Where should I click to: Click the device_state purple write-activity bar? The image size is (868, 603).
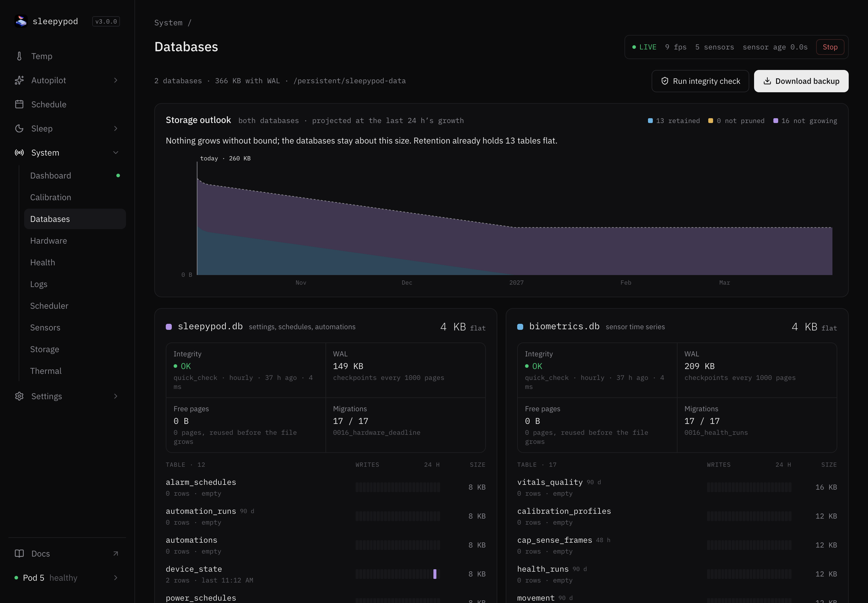[435, 574]
